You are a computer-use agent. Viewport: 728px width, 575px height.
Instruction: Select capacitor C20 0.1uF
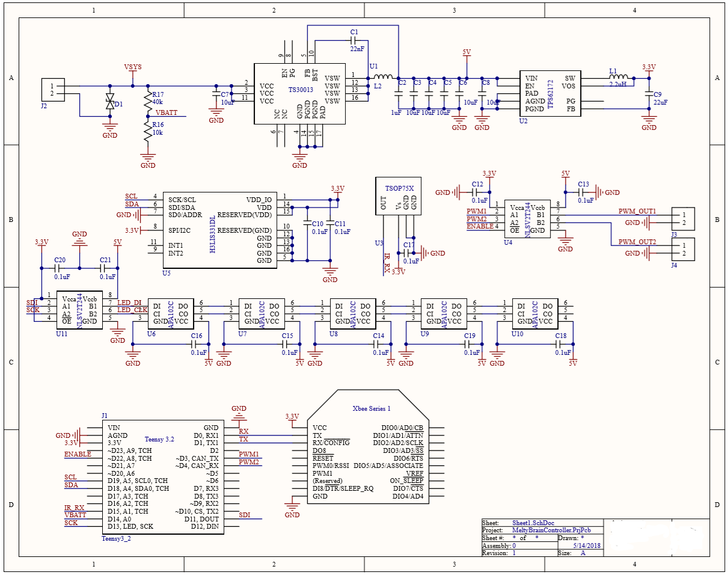(58, 268)
